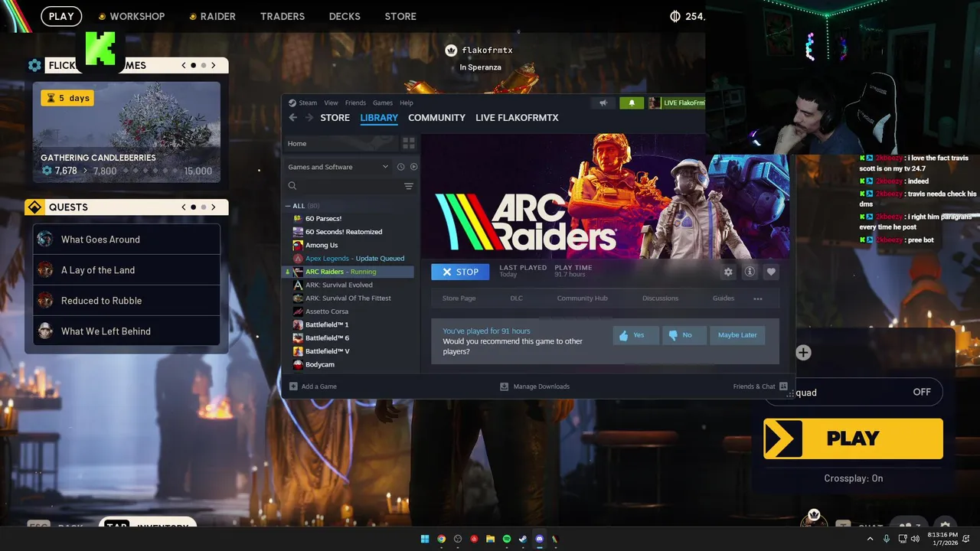The image size is (980, 551).
Task: Vote No on recommending ARC Raiders
Action: (684, 335)
